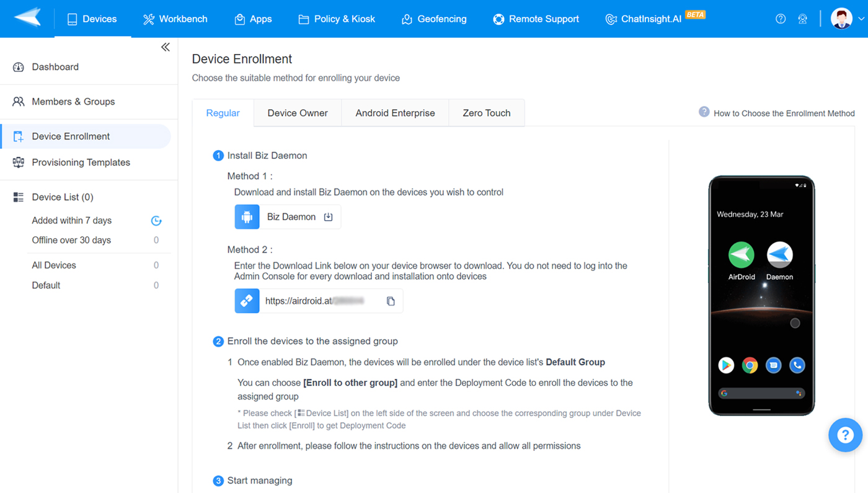Go to Policy & Kiosk section
This screenshot has height=493, width=868.
pyautogui.click(x=337, y=19)
